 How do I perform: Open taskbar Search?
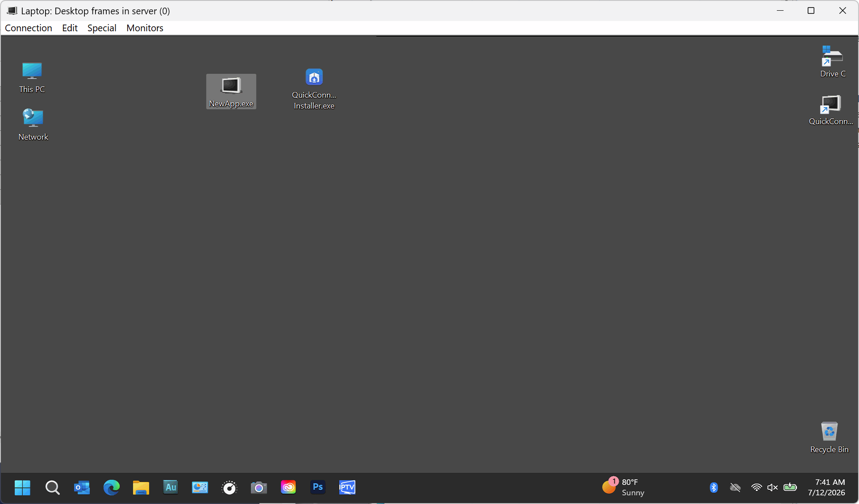[52, 487]
